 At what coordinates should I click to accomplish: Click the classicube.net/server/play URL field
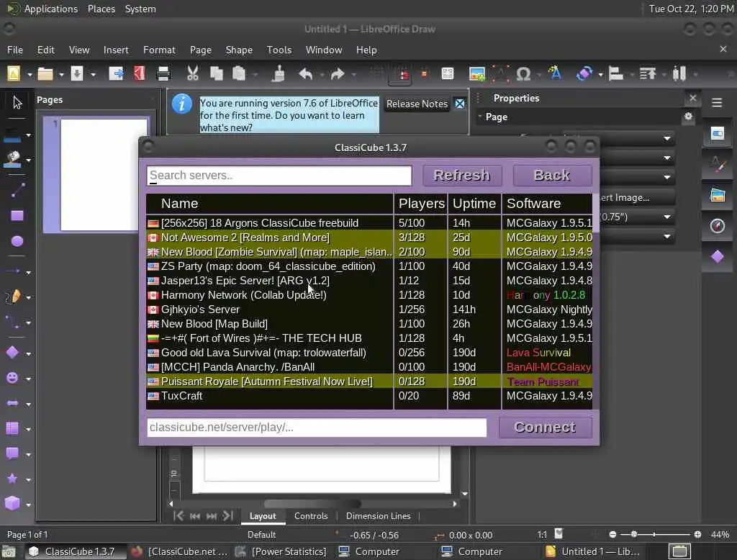[317, 428]
